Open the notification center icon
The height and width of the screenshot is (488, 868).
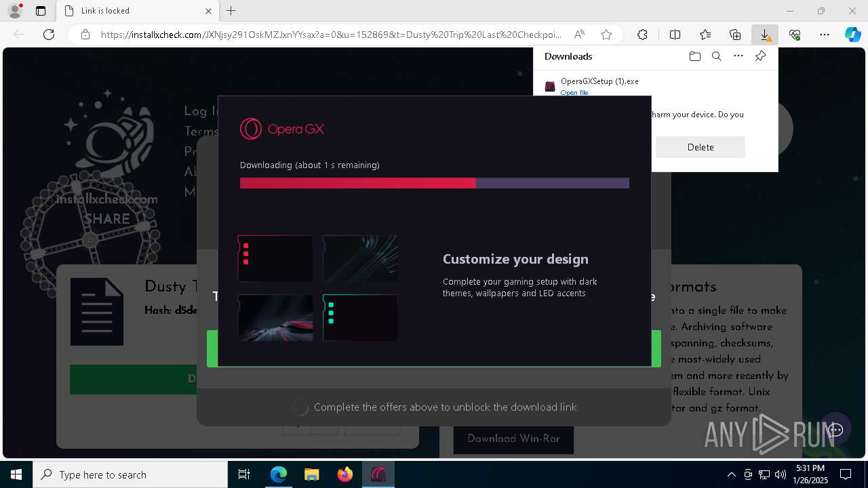[x=846, y=474]
